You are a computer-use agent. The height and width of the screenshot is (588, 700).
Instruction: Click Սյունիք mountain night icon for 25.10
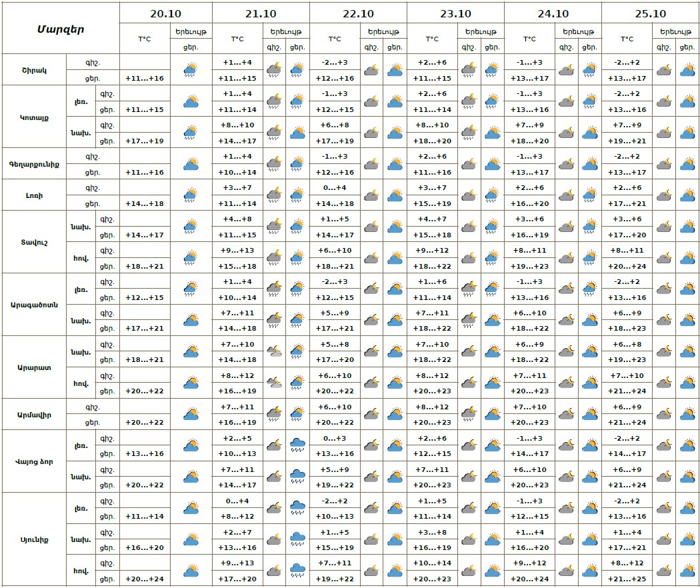(x=663, y=508)
